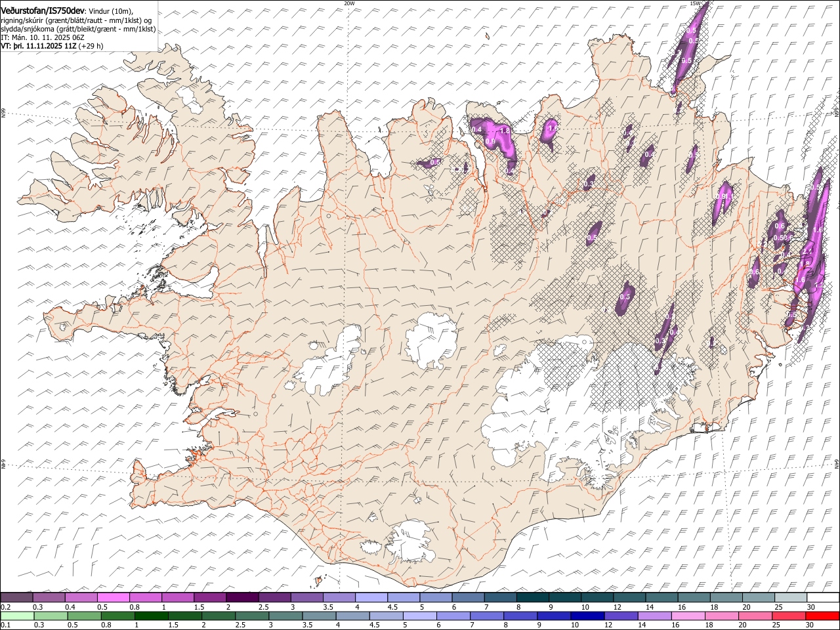The width and height of the screenshot is (840, 630).
Task: Choose the 10–12 navy blue rain swatch
Action: coord(587,616)
